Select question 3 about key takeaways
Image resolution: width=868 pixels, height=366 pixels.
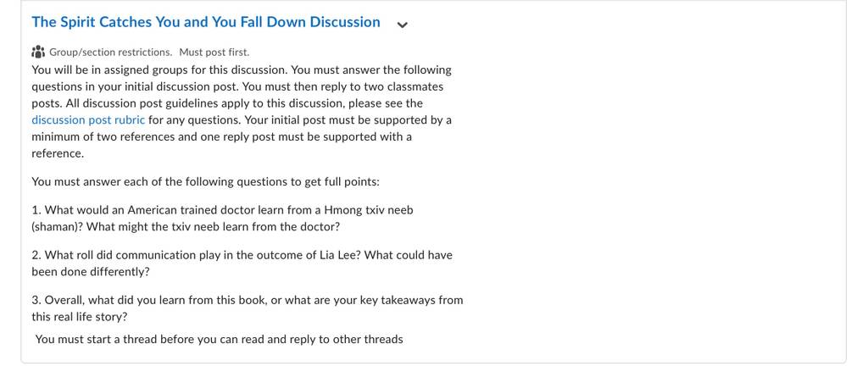click(x=248, y=309)
